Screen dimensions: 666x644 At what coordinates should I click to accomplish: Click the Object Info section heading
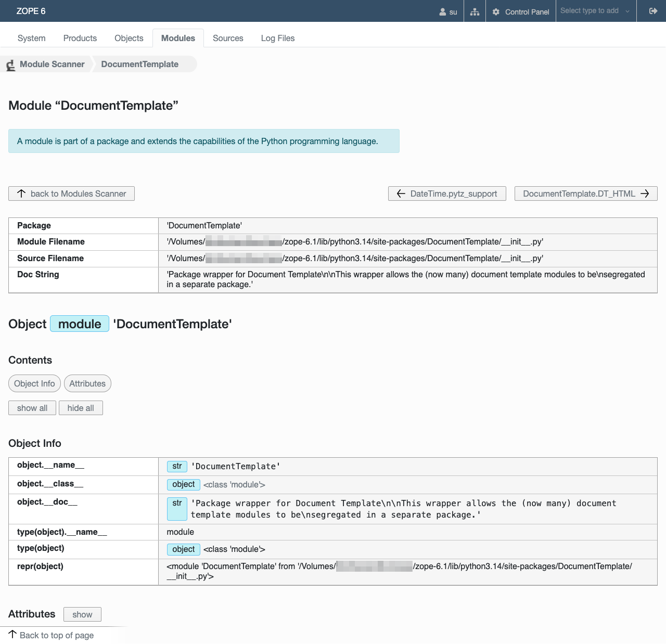[35, 443]
